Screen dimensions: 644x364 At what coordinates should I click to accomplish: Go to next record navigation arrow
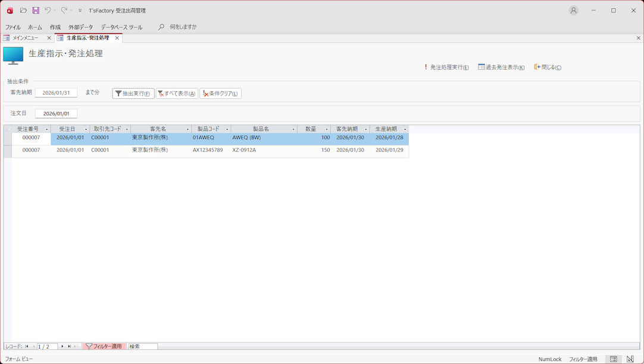[62, 346]
